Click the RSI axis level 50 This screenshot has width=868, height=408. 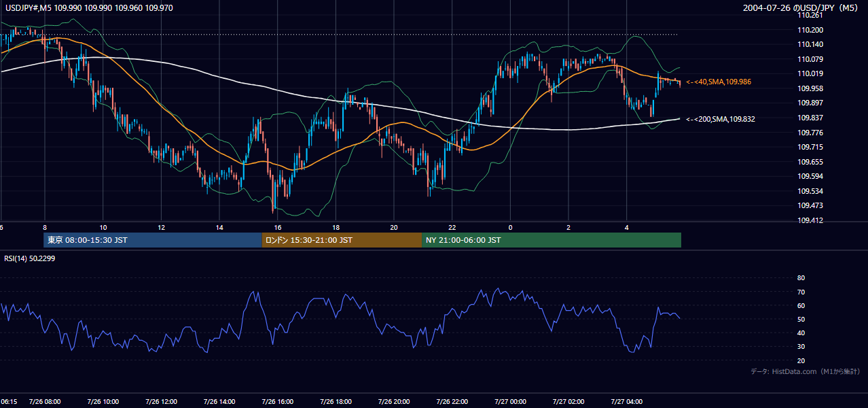[x=801, y=319]
